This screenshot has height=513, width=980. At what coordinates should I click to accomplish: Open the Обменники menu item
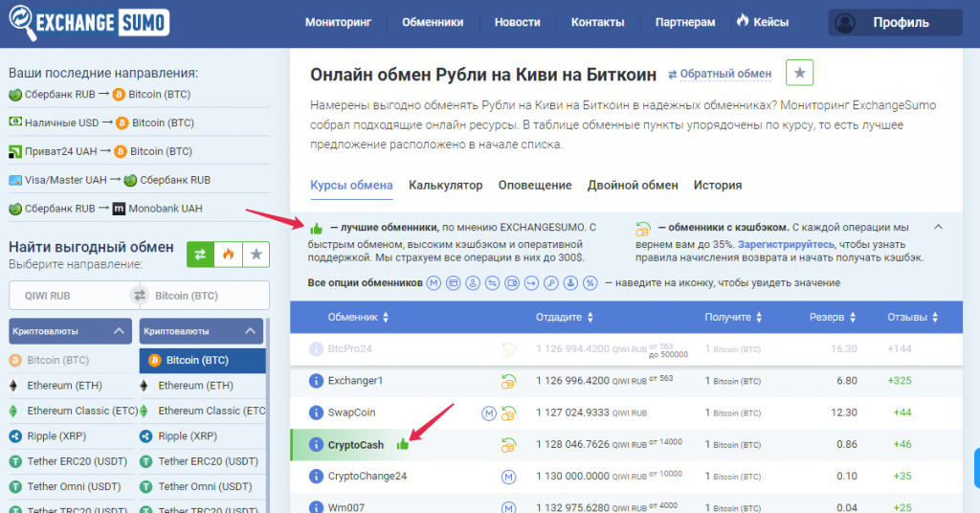click(x=433, y=23)
